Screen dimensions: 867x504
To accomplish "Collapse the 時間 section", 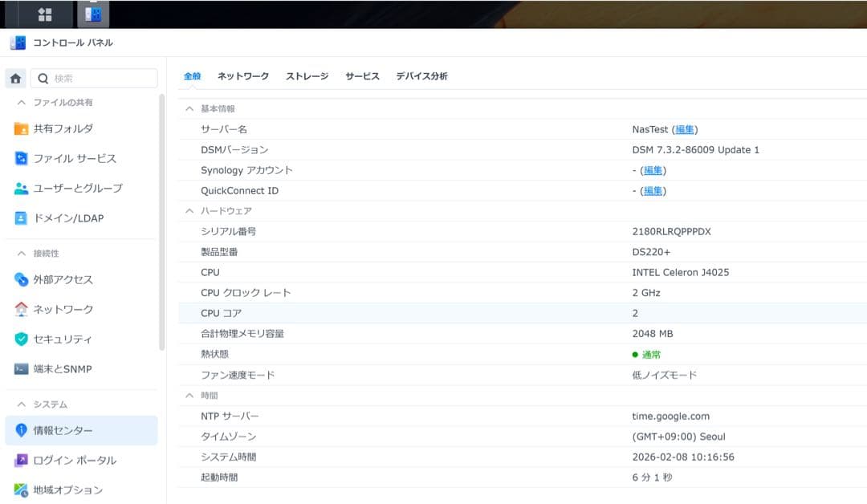I will [189, 395].
